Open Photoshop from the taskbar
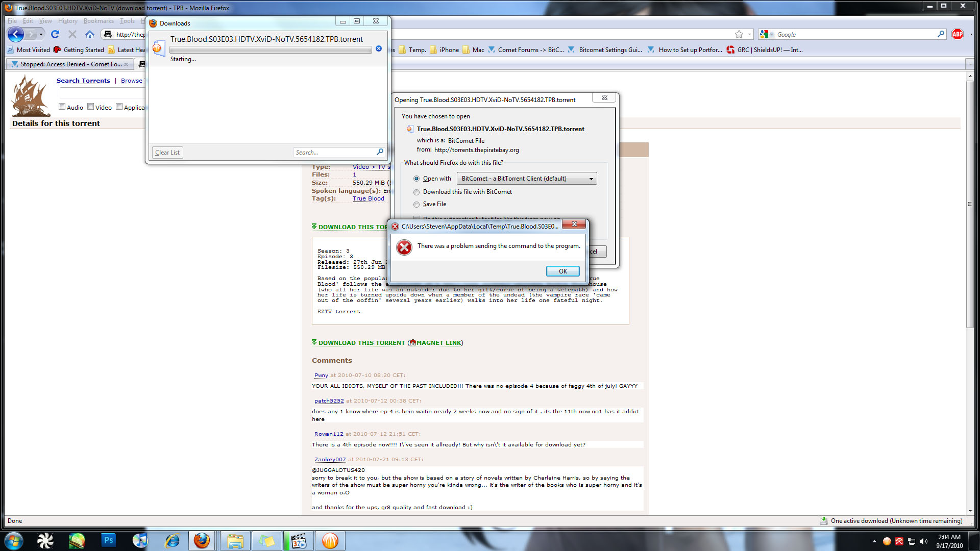 tap(108, 540)
